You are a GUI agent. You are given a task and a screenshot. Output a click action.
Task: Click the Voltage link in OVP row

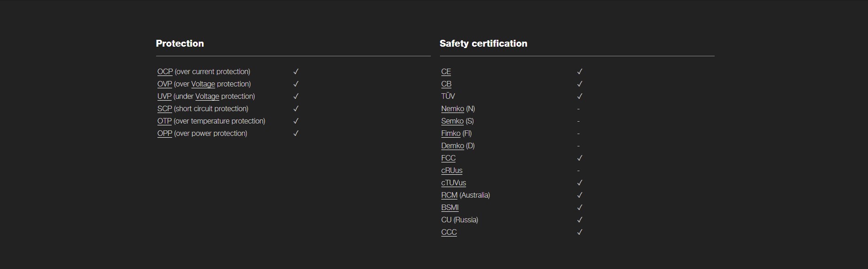pos(203,84)
